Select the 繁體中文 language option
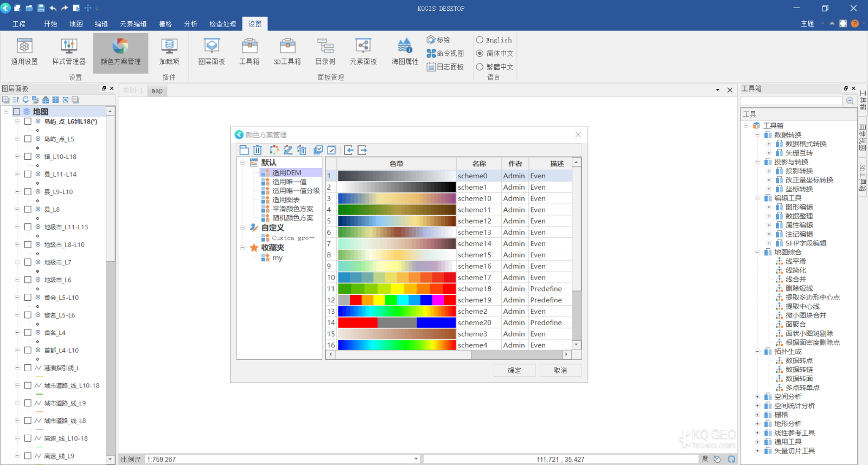This screenshot has width=868, height=465. tap(480, 67)
